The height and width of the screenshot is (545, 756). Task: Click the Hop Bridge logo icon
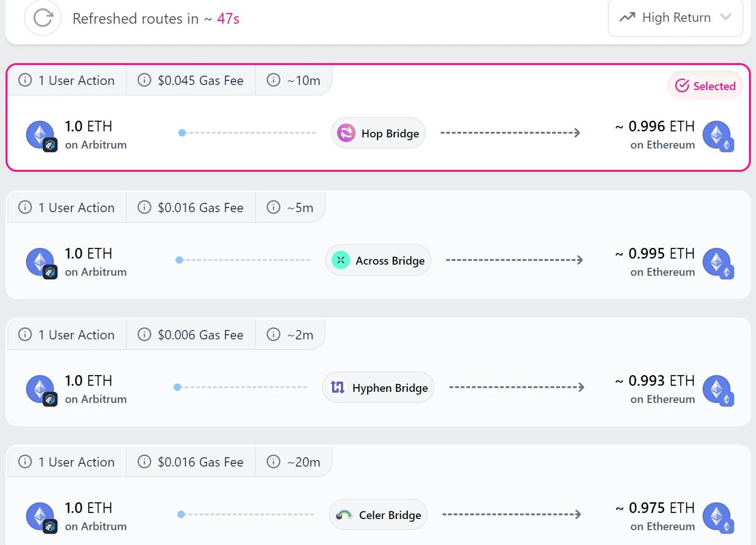[346, 133]
